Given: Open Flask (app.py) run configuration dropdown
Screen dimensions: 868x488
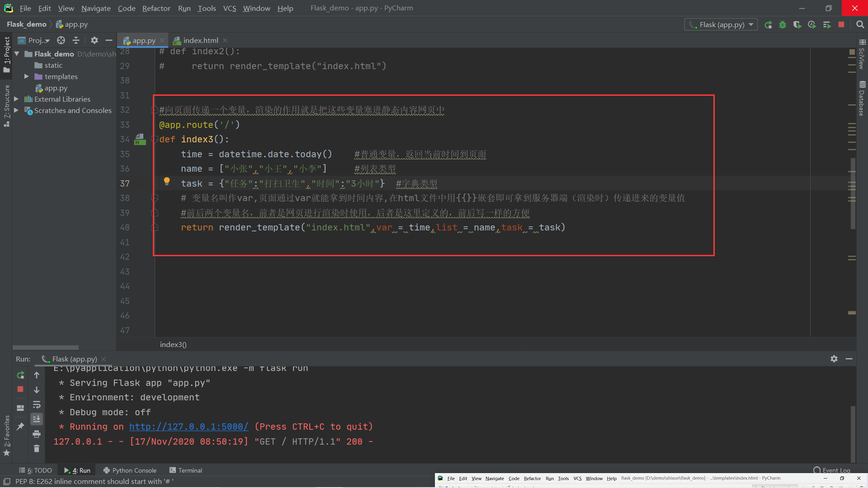Looking at the screenshot, I should point(721,25).
